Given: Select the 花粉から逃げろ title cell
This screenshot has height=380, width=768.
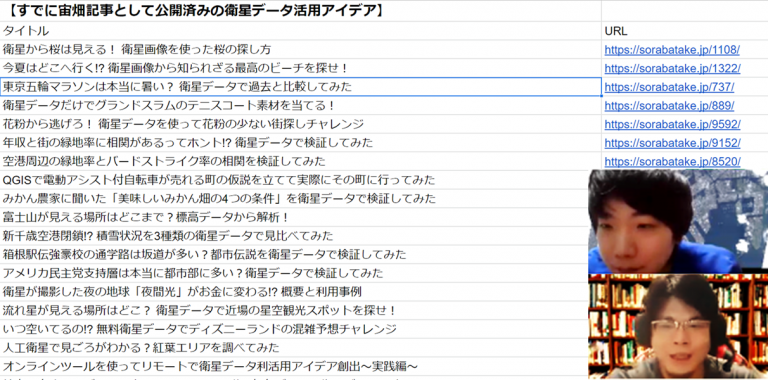Looking at the screenshot, I should pos(301,124).
